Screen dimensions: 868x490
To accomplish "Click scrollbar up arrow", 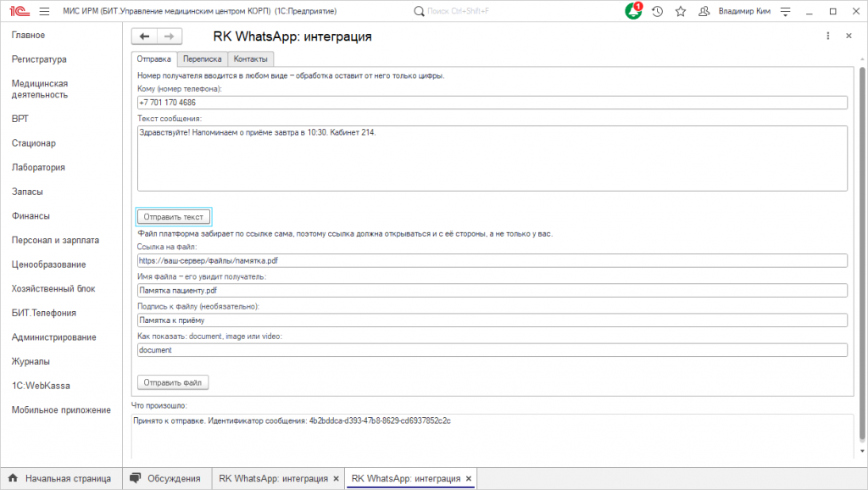I will point(862,58).
